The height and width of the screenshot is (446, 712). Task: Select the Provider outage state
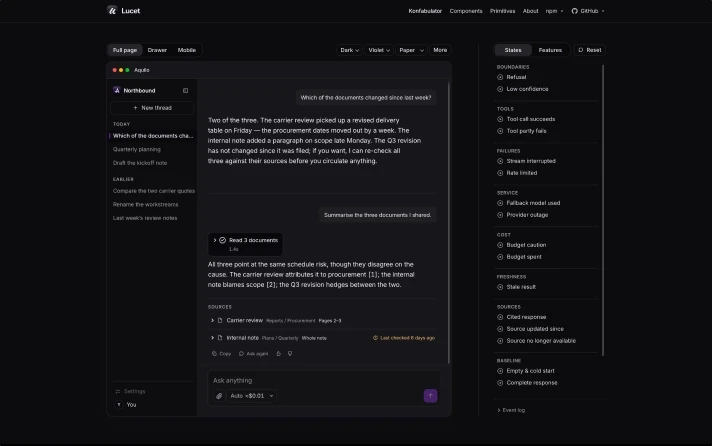coord(523,215)
